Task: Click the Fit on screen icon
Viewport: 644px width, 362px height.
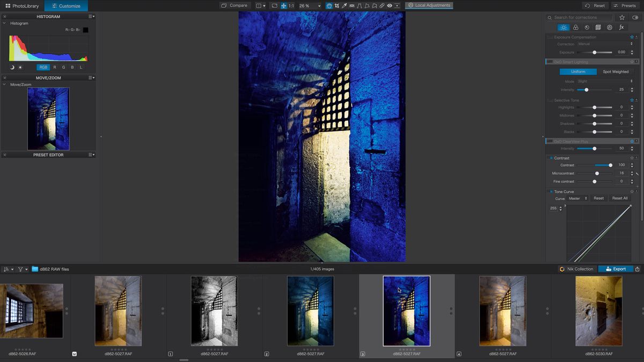Action: click(274, 5)
